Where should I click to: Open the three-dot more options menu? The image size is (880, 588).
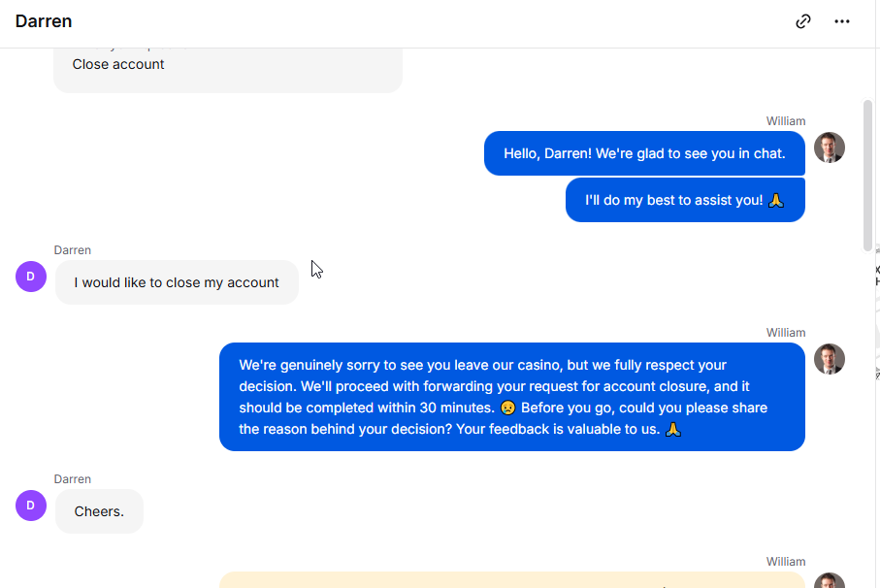pos(842,21)
